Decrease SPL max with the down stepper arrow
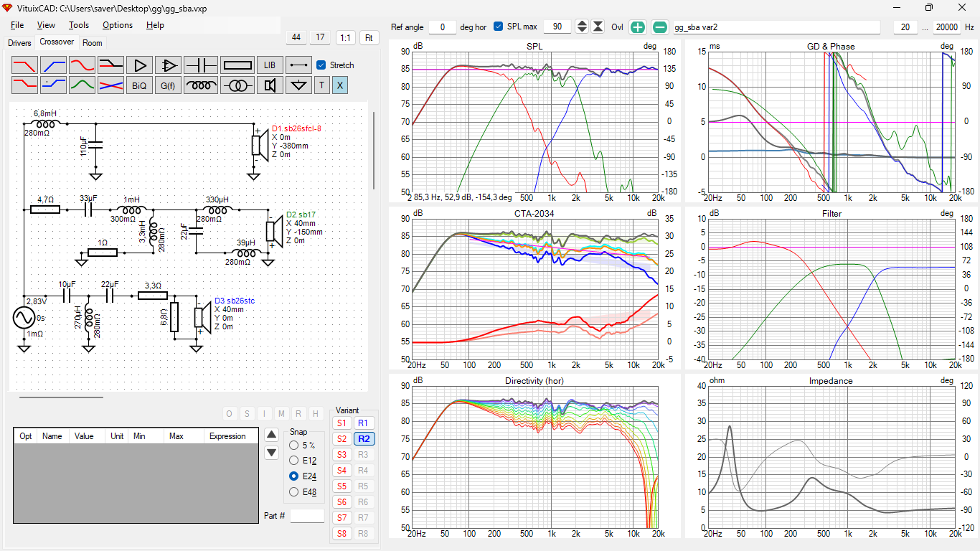This screenshot has height=551, width=980. [x=582, y=30]
